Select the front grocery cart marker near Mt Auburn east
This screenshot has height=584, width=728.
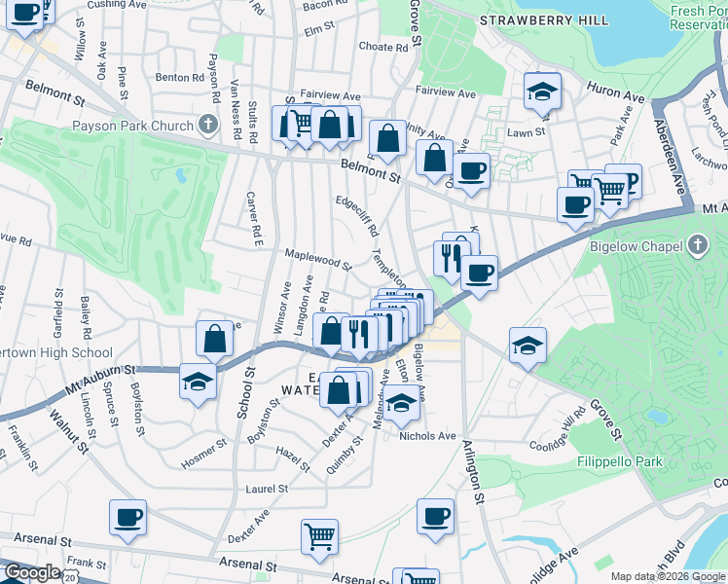point(610,192)
